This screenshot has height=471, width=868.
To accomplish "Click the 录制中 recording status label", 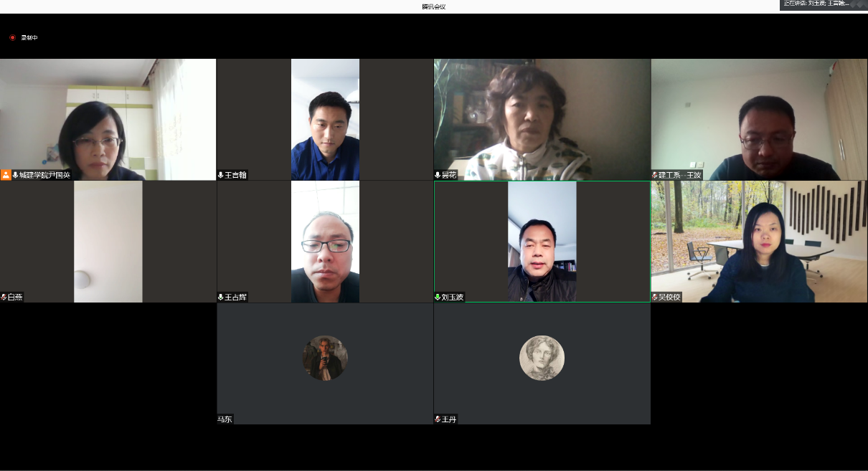I will [x=29, y=37].
